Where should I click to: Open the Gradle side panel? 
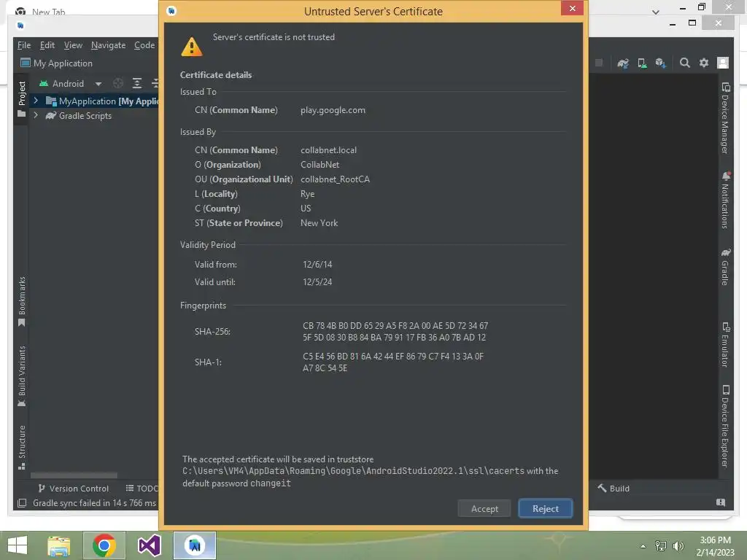(725, 267)
